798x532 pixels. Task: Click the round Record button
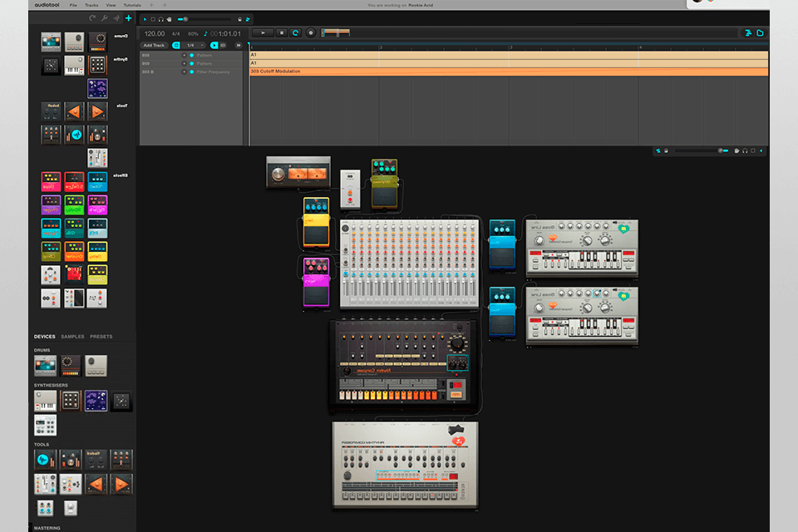[x=311, y=32]
